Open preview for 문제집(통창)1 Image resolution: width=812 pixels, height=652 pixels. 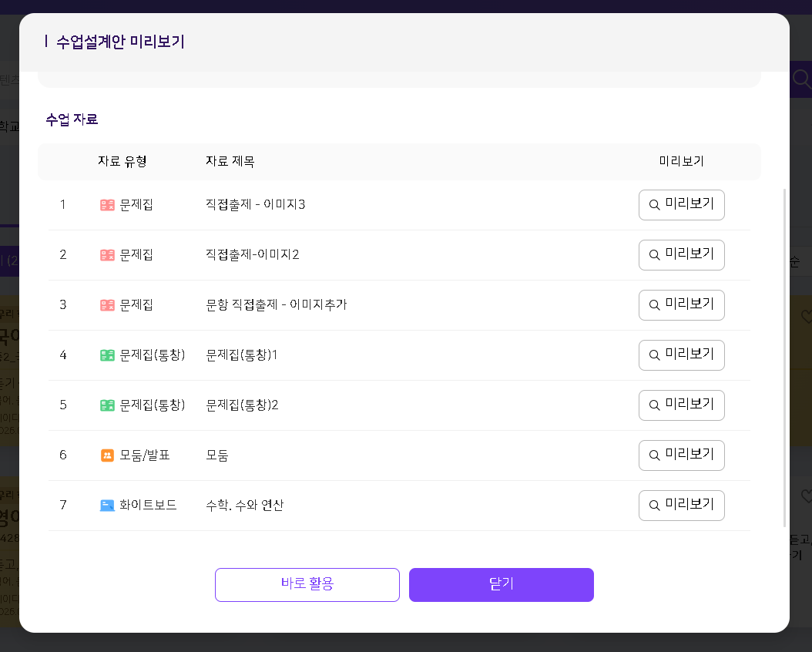pyautogui.click(x=681, y=355)
